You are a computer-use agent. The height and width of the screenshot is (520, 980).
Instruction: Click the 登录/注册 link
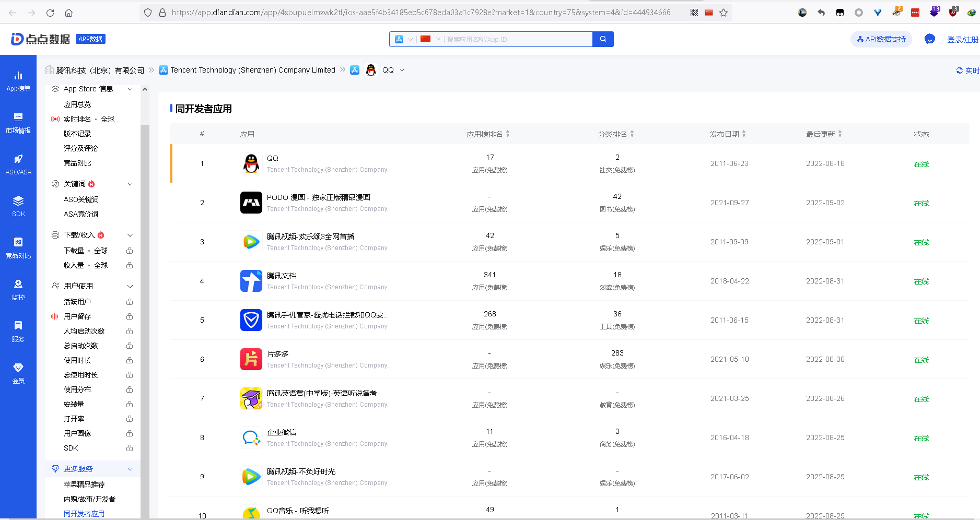pos(963,40)
